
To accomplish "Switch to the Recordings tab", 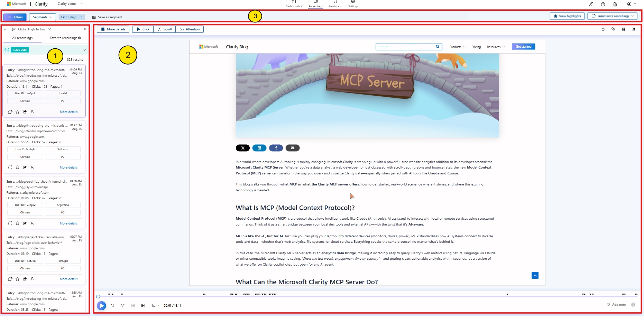I will pyautogui.click(x=315, y=4).
